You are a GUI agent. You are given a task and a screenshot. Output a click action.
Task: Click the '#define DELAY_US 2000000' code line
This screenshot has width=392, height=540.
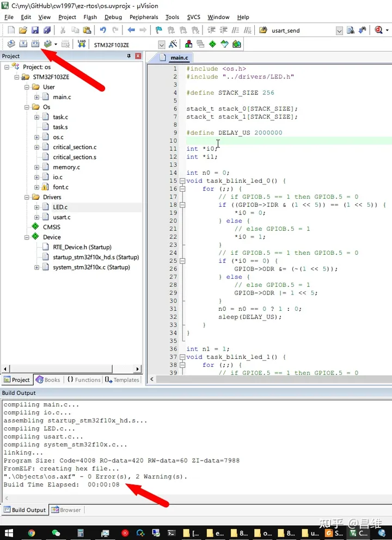click(234, 133)
